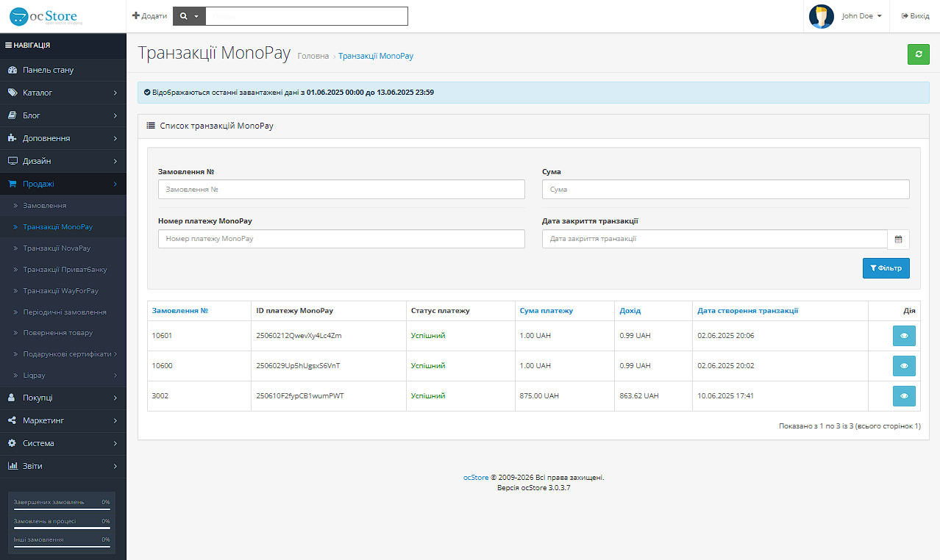The width and height of the screenshot is (940, 560).
Task: Sort by Дохід column header
Action: [x=630, y=311]
